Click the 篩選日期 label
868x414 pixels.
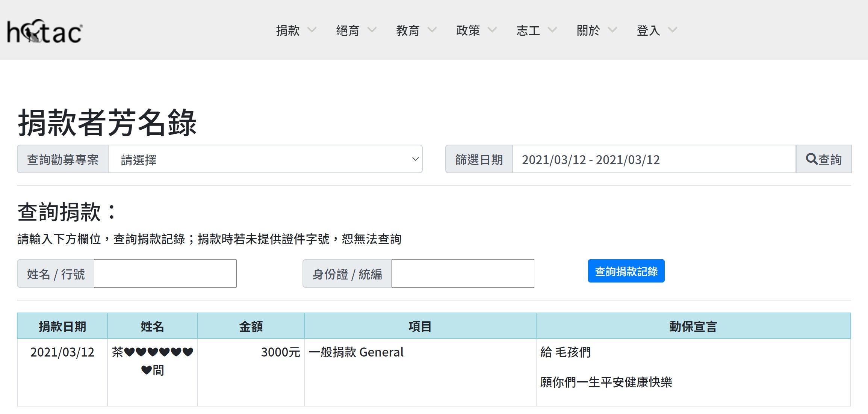coord(479,159)
